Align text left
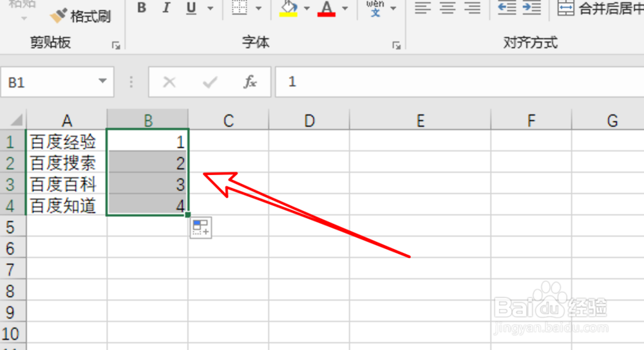Image resolution: width=644 pixels, height=350 pixels. [x=422, y=7]
